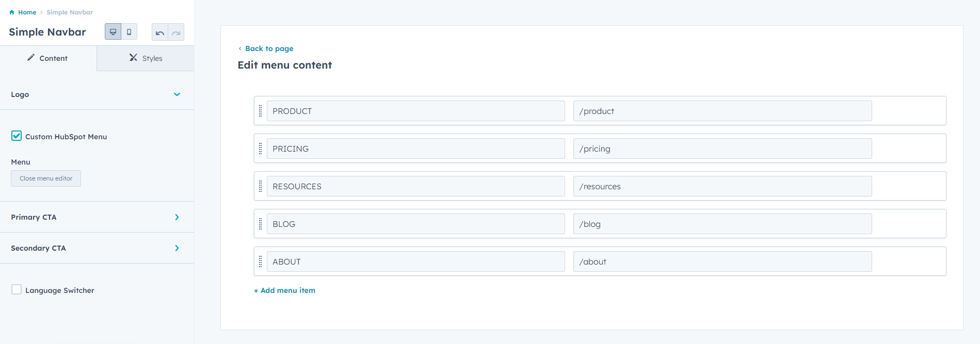The width and height of the screenshot is (980, 344).
Task: Enable the Language Switcher checkbox
Action: (x=17, y=290)
